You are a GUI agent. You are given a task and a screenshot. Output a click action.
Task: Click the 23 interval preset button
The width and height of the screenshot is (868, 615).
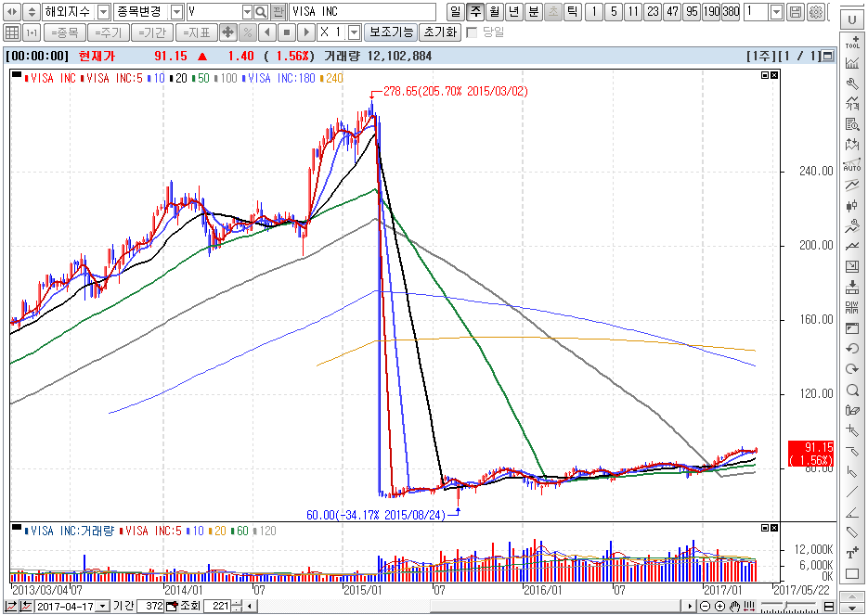point(654,12)
